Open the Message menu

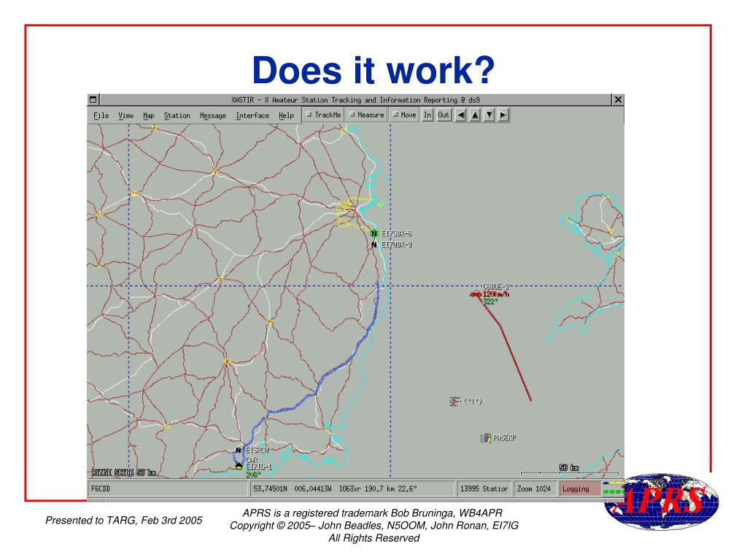pos(212,115)
